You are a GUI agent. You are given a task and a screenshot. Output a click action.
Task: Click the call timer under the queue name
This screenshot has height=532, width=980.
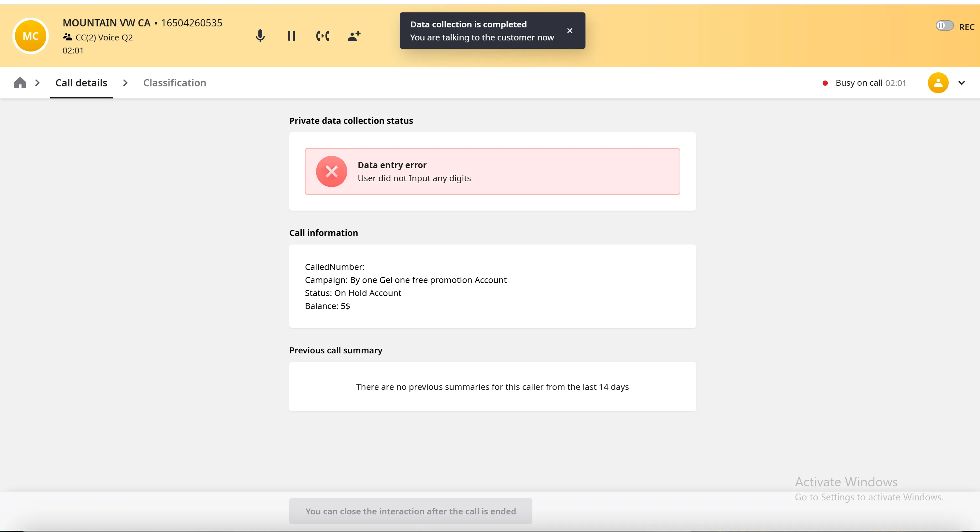(73, 51)
